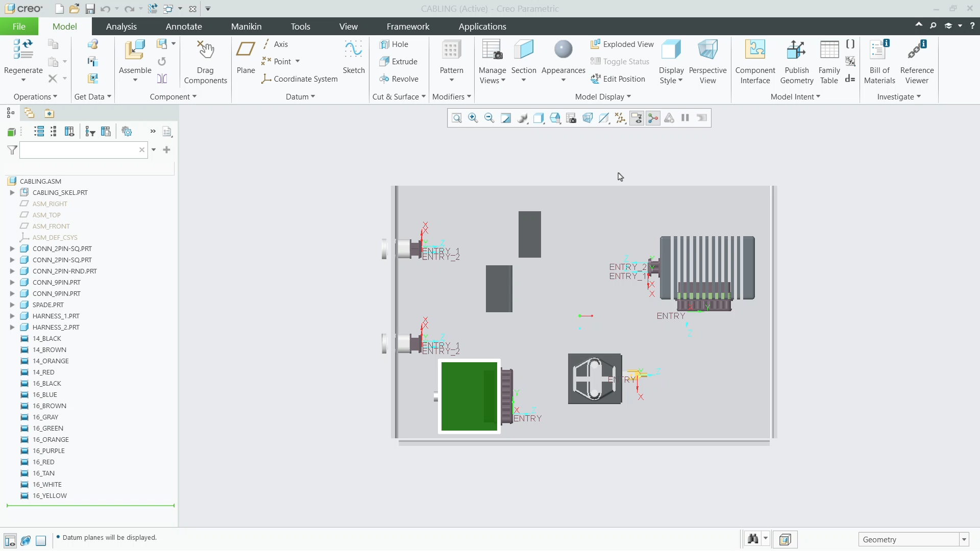Toggle the Layer Tree folder tab
The height and width of the screenshot is (551, 980).
[29, 113]
